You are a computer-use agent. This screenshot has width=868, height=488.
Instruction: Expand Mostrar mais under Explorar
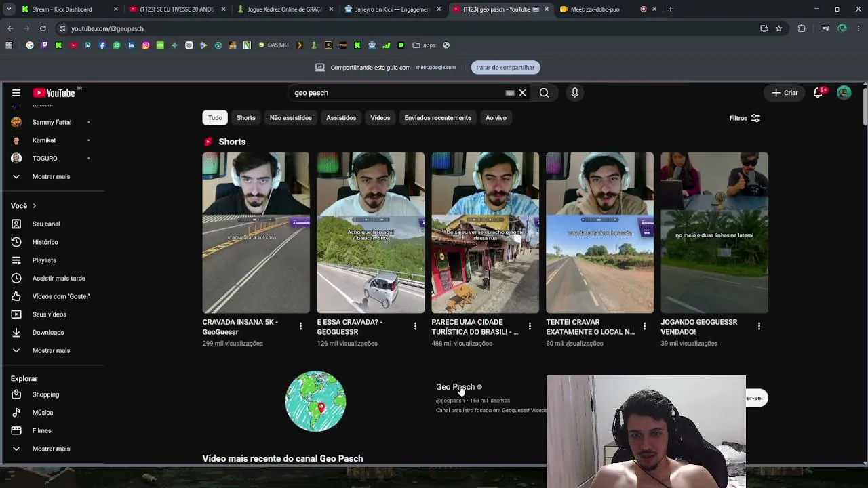coord(52,449)
